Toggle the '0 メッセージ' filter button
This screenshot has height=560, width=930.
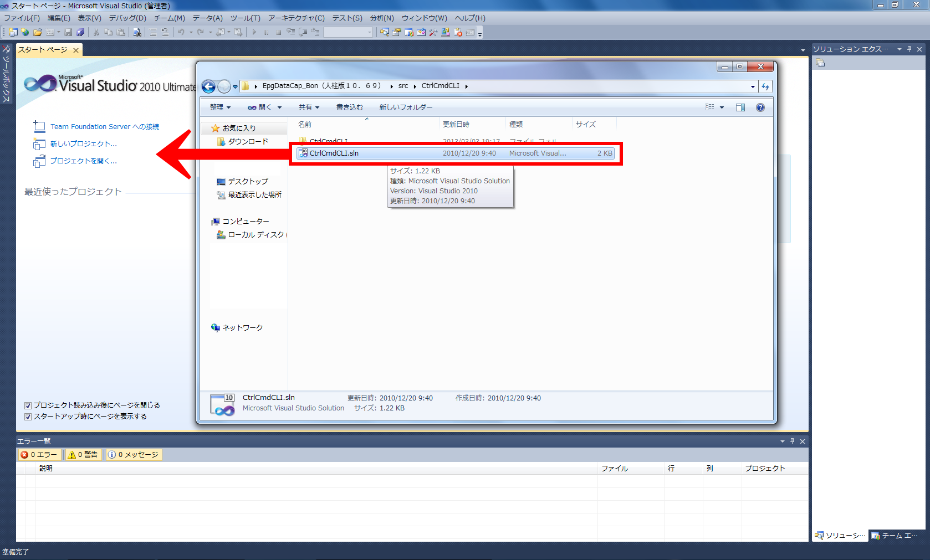133,455
